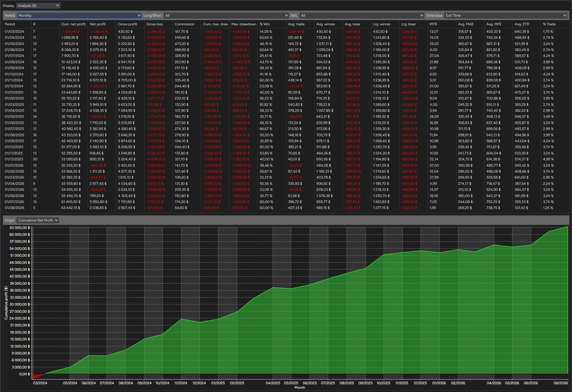Select the 01/04/2024 period row
Image resolution: width=572 pixels, height=392 pixels.
coord(286,38)
